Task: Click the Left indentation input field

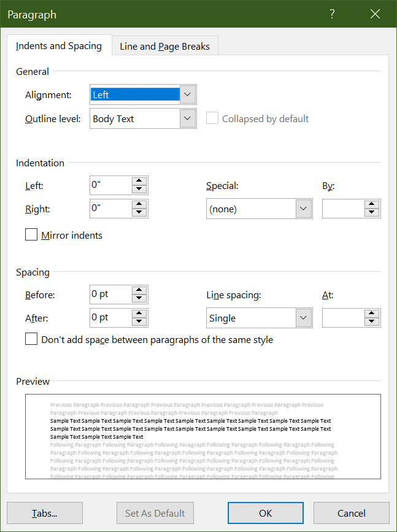Action: [x=111, y=185]
